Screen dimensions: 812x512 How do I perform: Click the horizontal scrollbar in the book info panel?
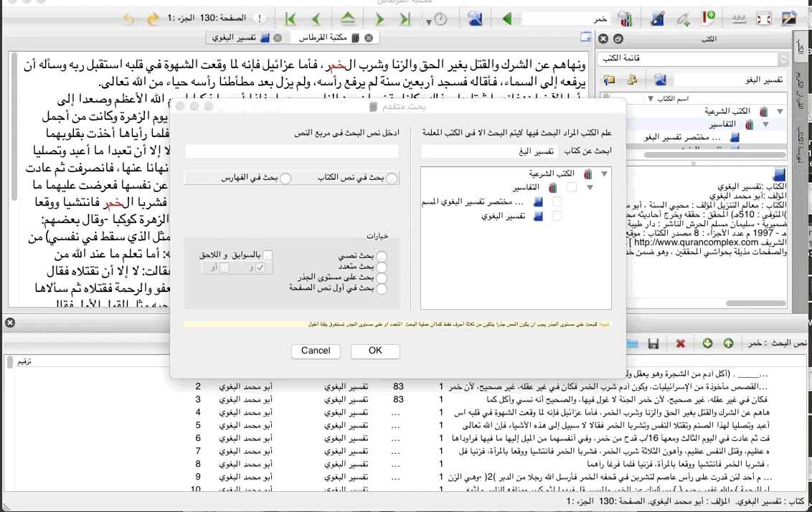pos(756,303)
